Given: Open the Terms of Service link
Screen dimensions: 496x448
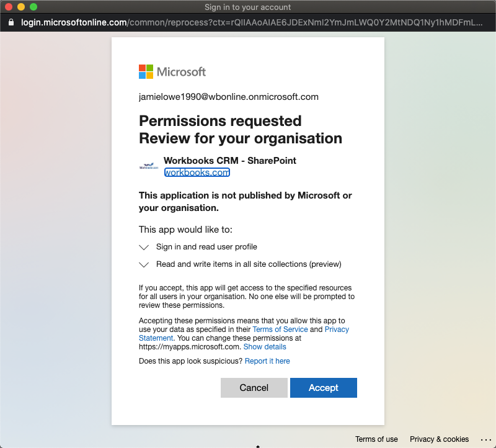Looking at the screenshot, I should pyautogui.click(x=280, y=329).
